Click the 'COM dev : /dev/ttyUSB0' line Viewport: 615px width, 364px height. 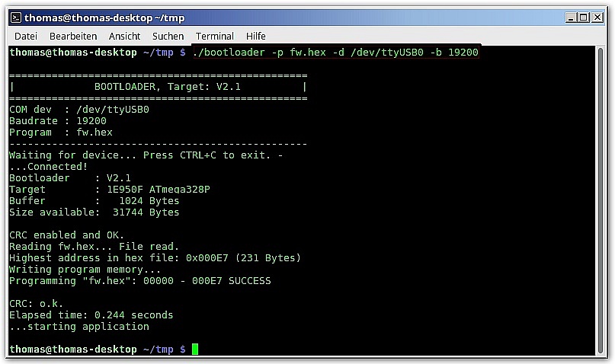tap(79, 110)
